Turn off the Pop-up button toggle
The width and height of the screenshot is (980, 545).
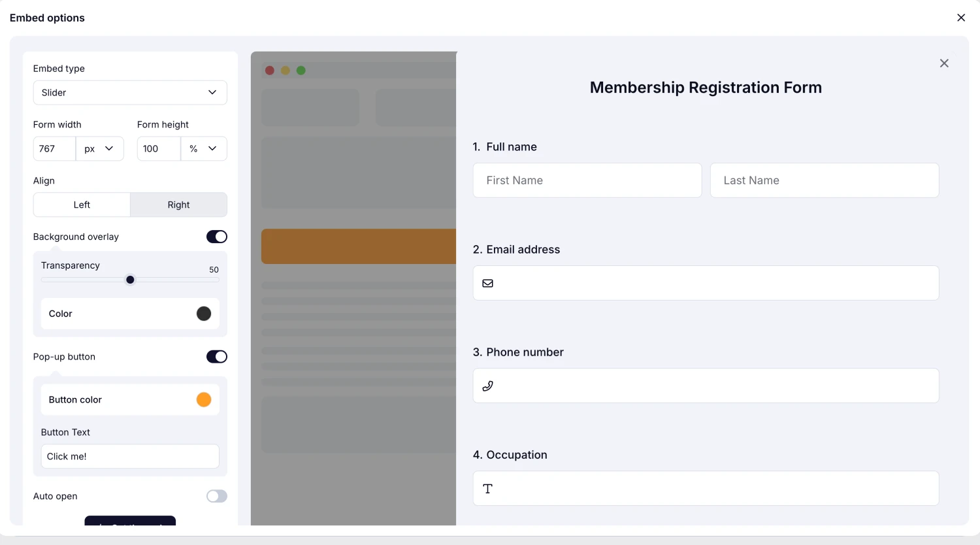click(216, 356)
